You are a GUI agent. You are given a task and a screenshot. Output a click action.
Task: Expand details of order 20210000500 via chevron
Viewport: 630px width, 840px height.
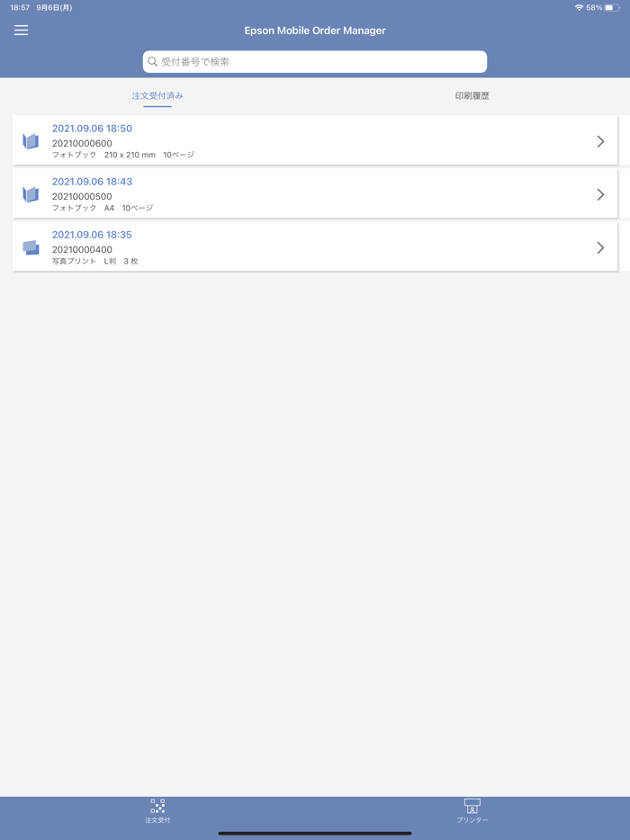(x=600, y=193)
